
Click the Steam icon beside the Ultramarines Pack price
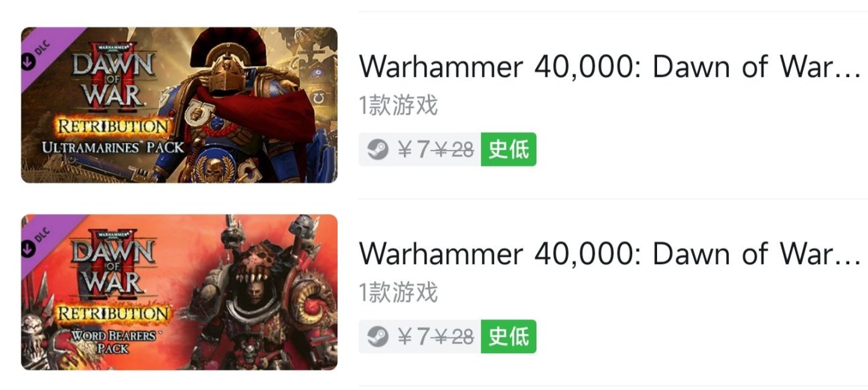coord(376,150)
